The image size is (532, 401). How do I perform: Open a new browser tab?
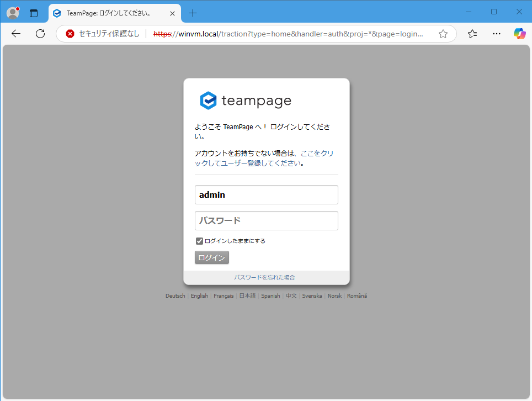click(193, 13)
